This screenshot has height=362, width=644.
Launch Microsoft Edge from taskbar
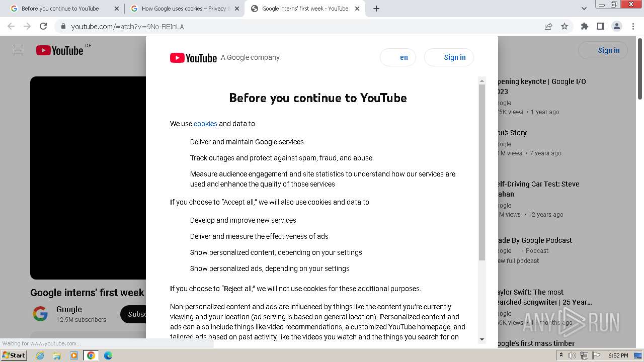tap(108, 355)
